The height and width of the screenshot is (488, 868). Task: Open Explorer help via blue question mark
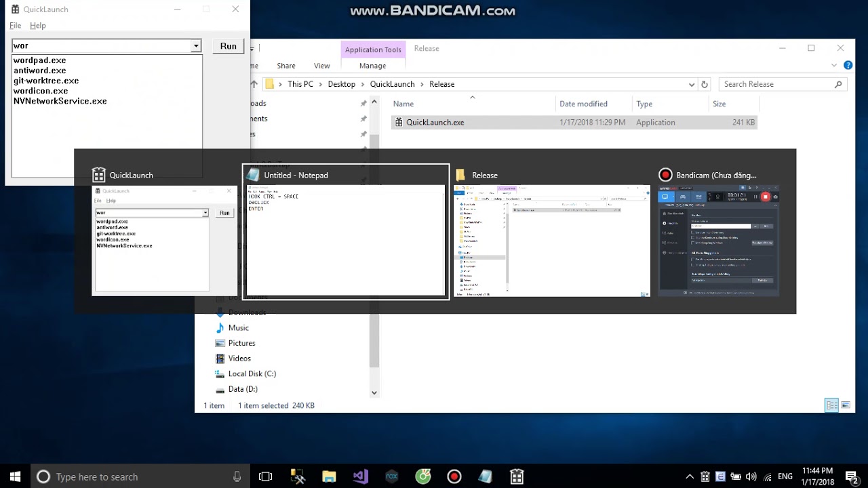(x=848, y=66)
